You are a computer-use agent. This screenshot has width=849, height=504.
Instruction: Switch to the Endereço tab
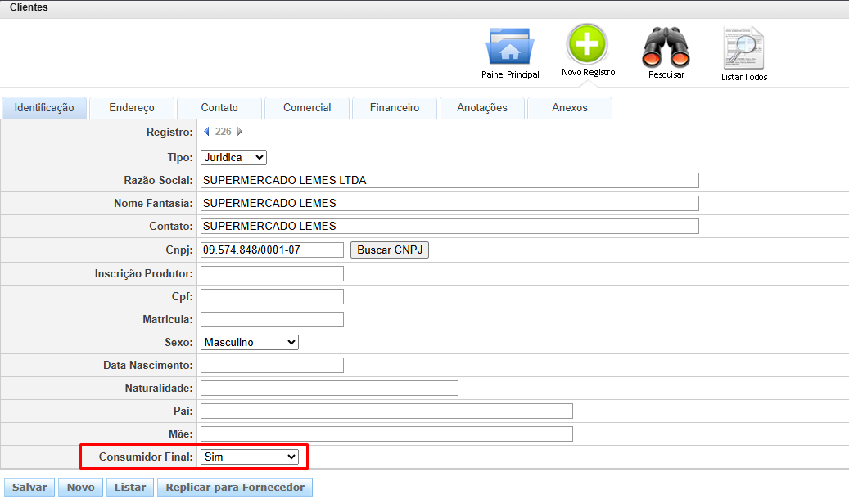point(131,108)
